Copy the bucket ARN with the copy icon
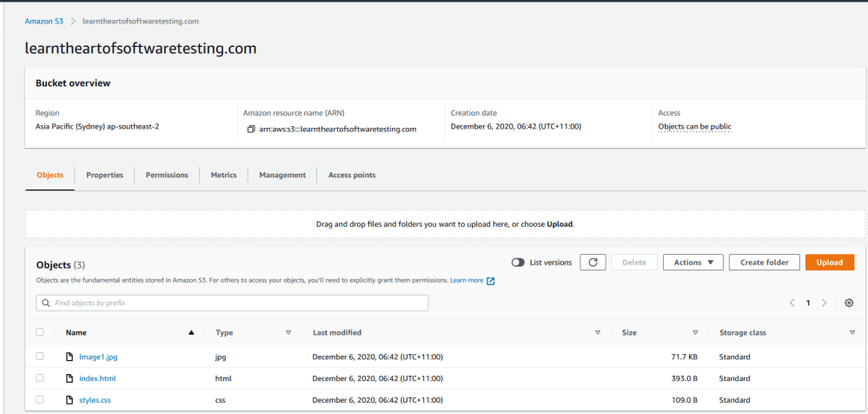Viewport: 868px width, 414px height. (x=251, y=129)
